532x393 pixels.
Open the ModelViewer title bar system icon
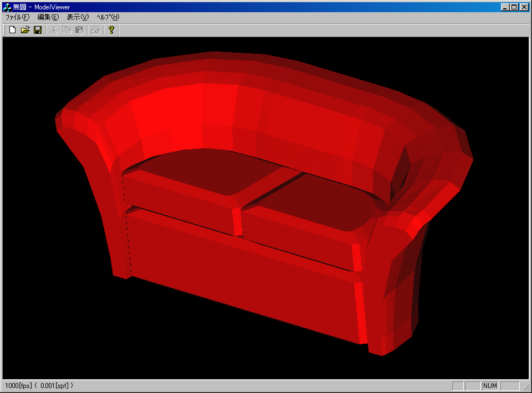tap(7, 7)
